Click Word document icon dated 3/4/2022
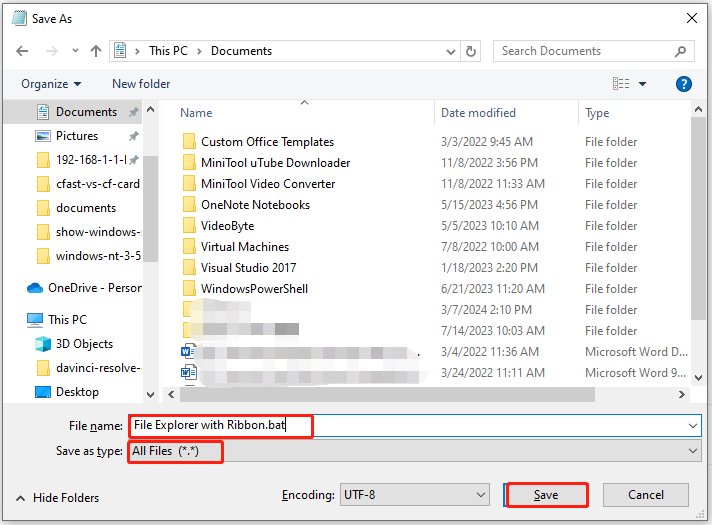The height and width of the screenshot is (525, 712). click(x=188, y=352)
